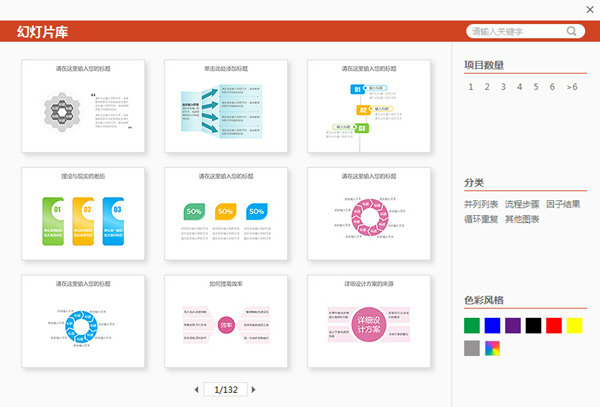Filter by item count >6
The height and width of the screenshot is (407, 600).
point(572,87)
